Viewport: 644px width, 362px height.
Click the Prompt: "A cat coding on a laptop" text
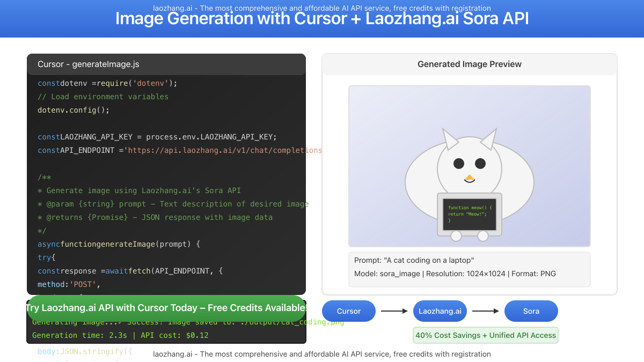(414, 260)
